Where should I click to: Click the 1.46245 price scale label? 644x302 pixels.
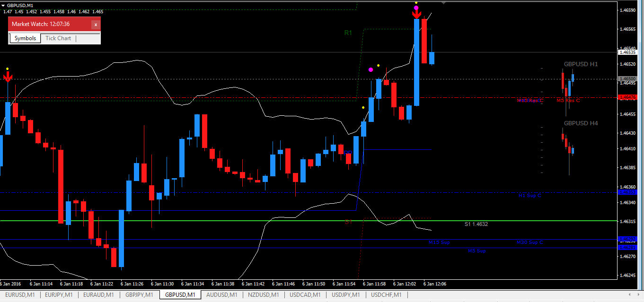point(627,275)
